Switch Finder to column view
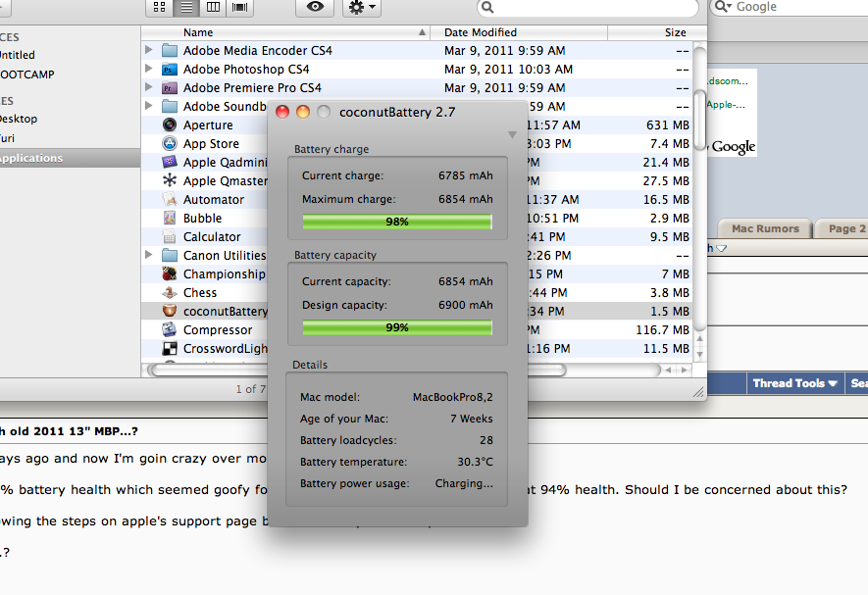This screenshot has height=595, width=868. click(213, 7)
